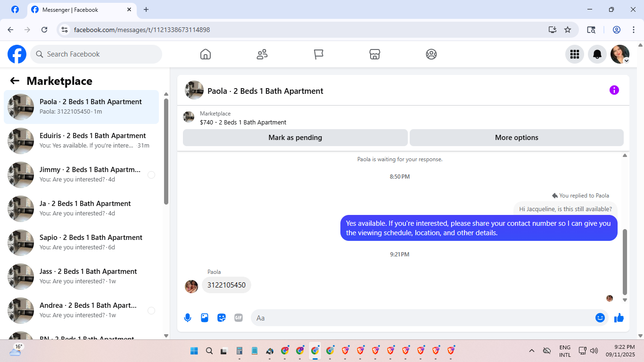This screenshot has height=362, width=644.
Task: Open a new browser tab
Action: click(x=146, y=9)
